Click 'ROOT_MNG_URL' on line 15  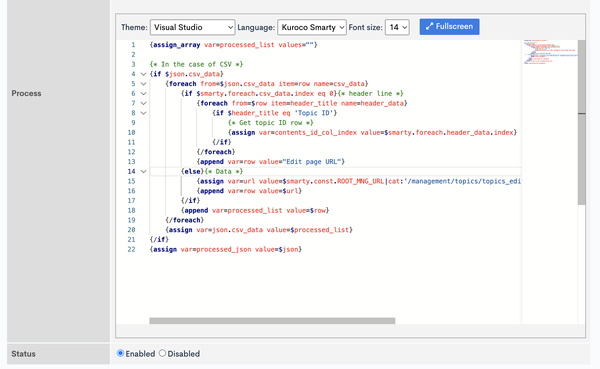[x=360, y=181]
